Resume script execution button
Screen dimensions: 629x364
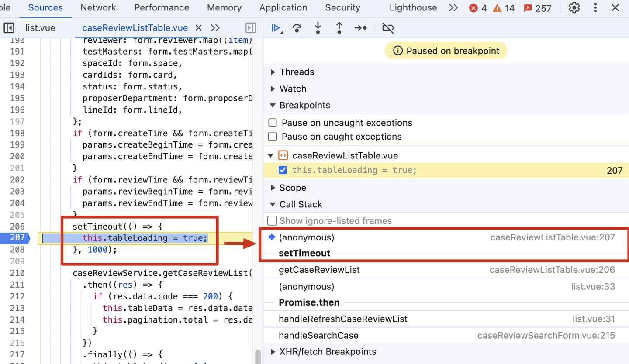[276, 28]
